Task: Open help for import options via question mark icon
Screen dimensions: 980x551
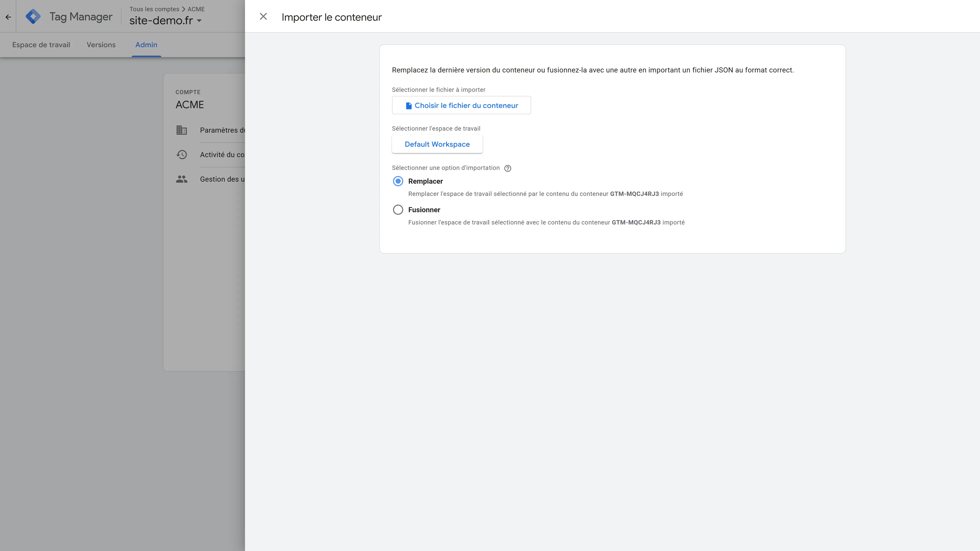Action: (x=508, y=168)
